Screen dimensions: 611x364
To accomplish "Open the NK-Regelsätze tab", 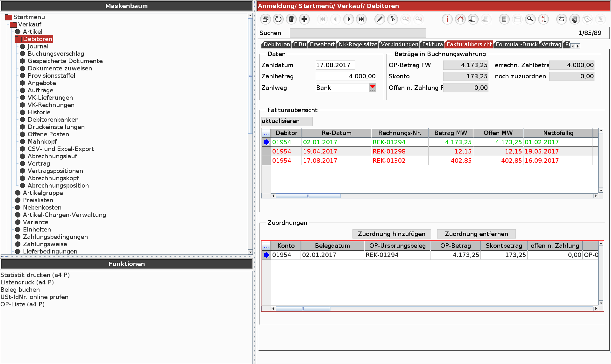I will point(358,44).
